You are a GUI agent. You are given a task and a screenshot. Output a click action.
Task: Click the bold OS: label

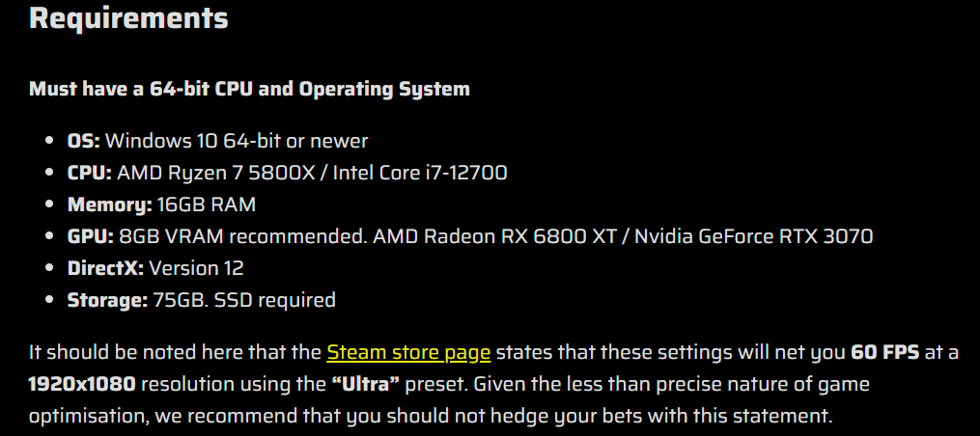pos(84,141)
